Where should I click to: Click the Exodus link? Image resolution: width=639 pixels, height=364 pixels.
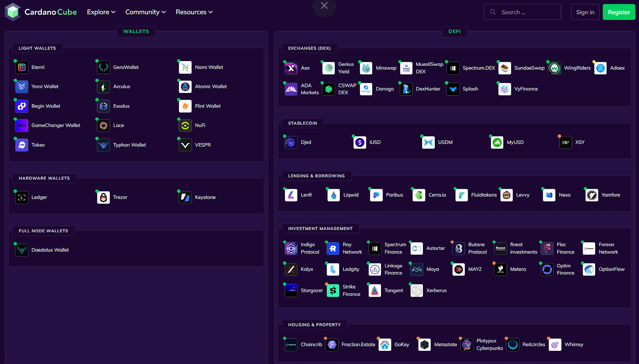[x=121, y=106]
